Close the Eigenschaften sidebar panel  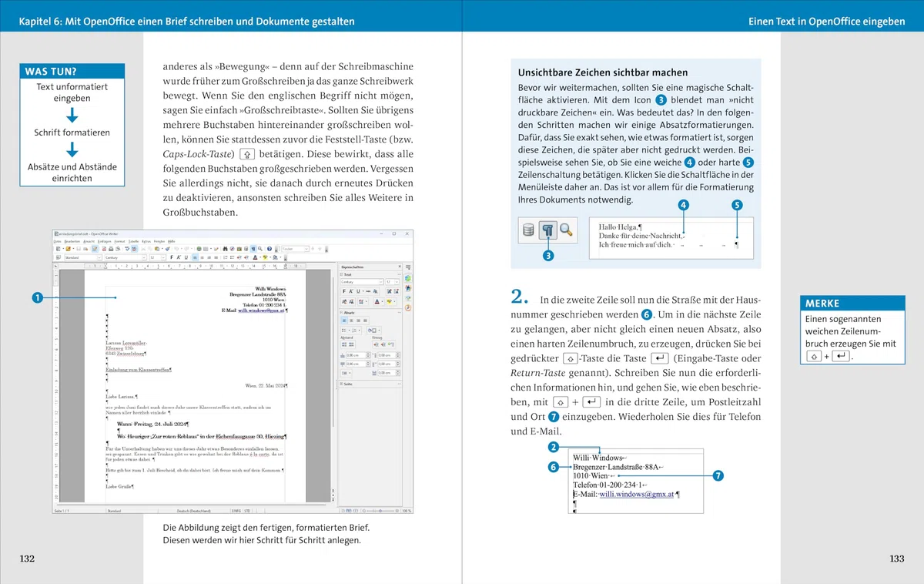coord(400,267)
